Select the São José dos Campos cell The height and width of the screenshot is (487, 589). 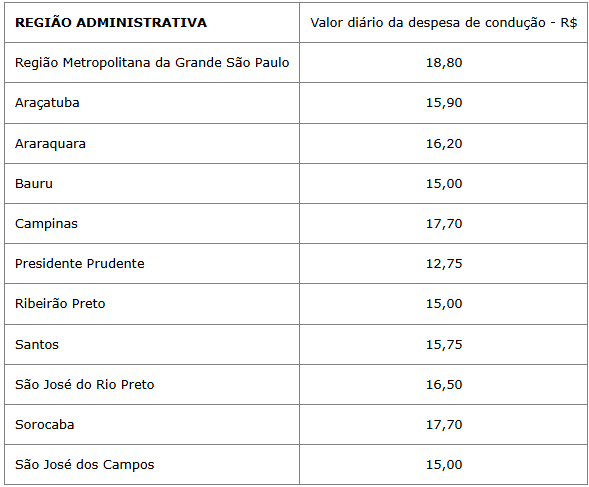tap(152, 464)
